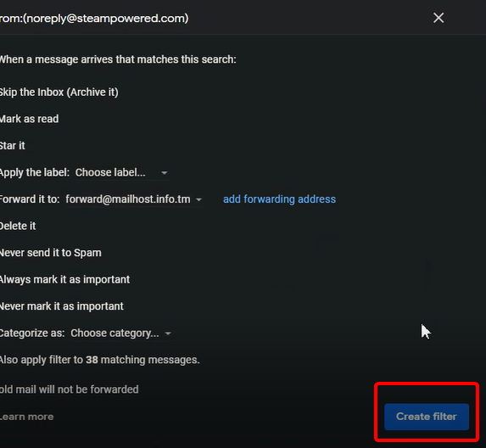Enable the Skip the Inbox (Archive it) option
486x448 pixels.
tap(59, 92)
